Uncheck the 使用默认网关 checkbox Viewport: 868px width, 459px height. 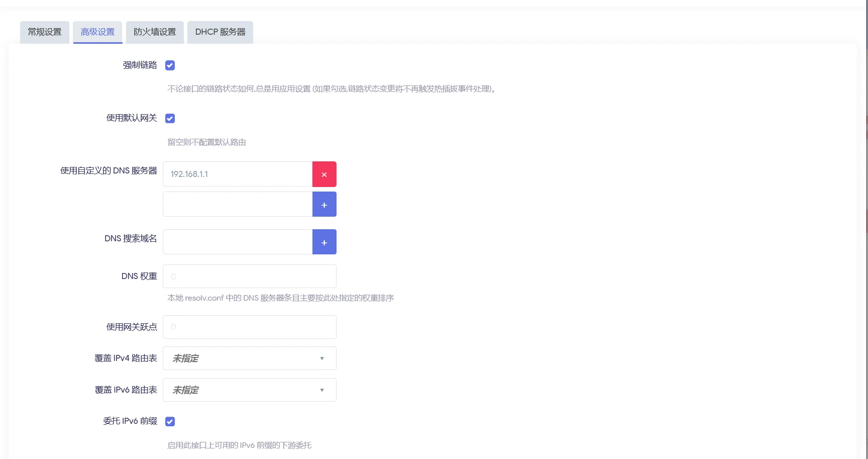170,118
